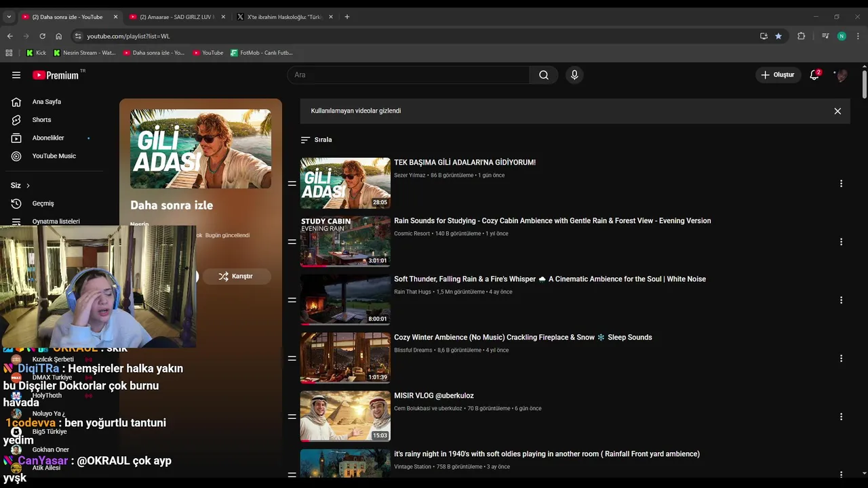The height and width of the screenshot is (488, 868).
Task: Focus the YouTube Ara search field
Action: [x=408, y=75]
